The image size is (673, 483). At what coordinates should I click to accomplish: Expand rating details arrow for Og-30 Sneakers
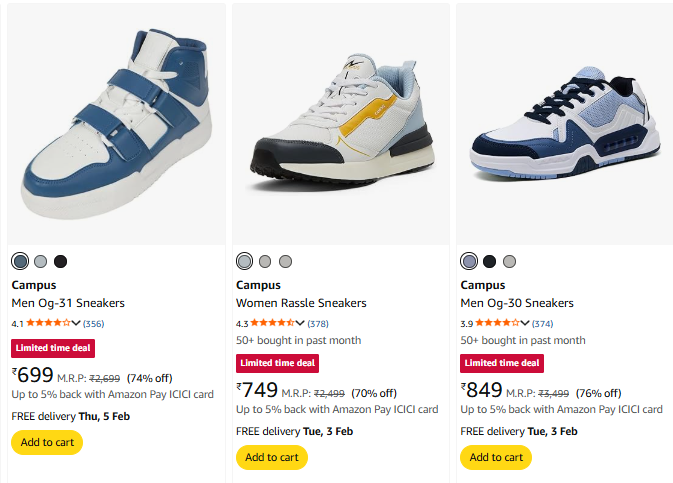(525, 323)
